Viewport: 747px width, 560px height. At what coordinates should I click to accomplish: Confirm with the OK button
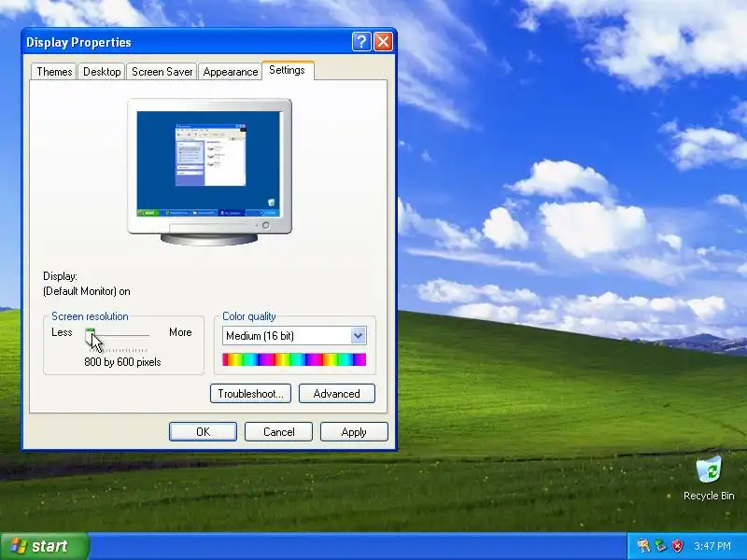tap(203, 432)
